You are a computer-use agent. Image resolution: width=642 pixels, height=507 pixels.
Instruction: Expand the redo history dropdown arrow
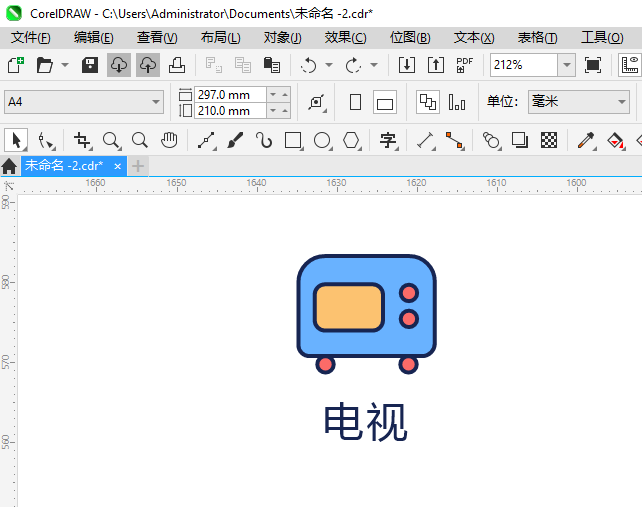[374, 65]
